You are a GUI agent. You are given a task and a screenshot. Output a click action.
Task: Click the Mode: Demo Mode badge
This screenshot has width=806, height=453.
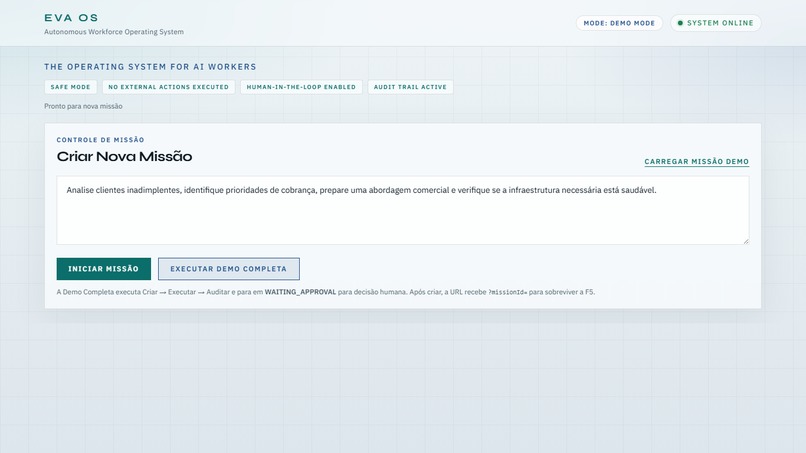point(619,23)
